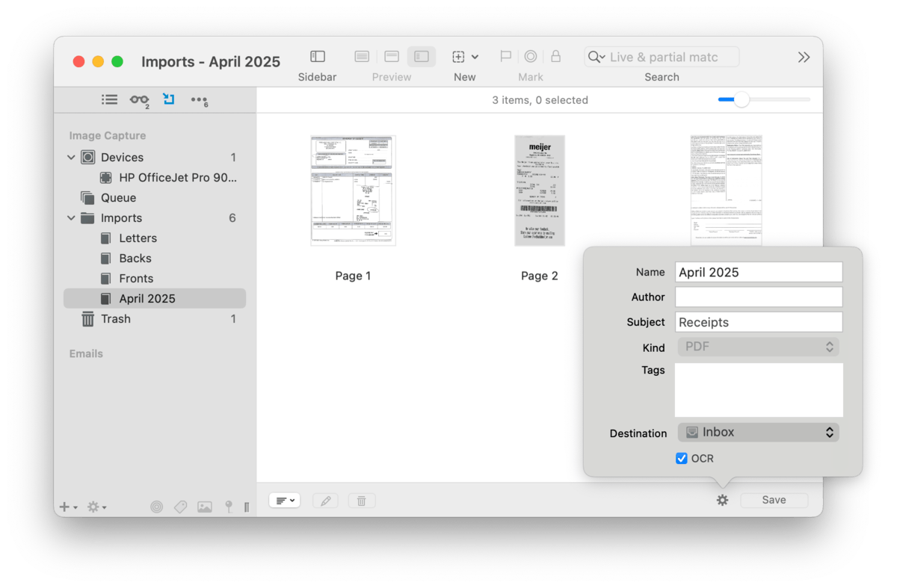Image resolution: width=897 pixels, height=588 pixels.
Task: Click the tag icon in sidebar footer
Action: (180, 507)
